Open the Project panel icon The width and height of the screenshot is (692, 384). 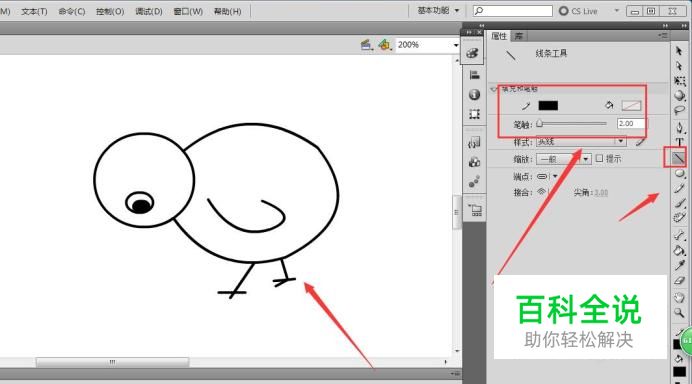click(x=475, y=210)
